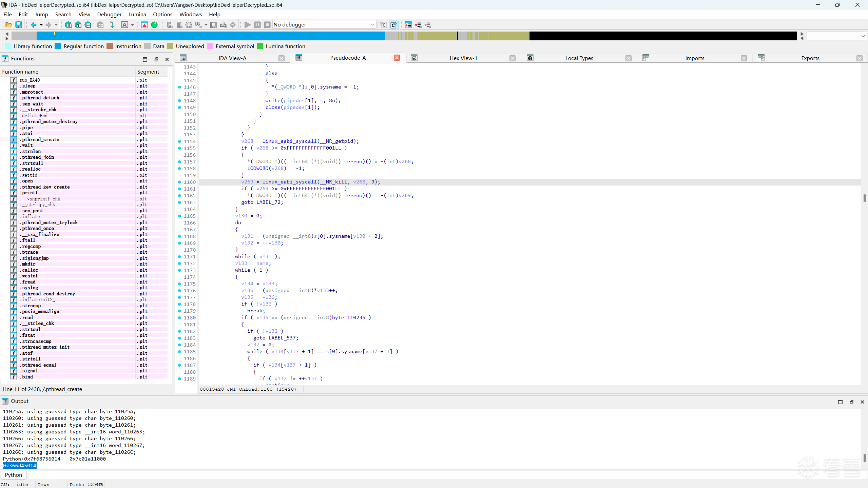Open dropdown right of navigation band
The image size is (868, 488).
click(863, 36)
